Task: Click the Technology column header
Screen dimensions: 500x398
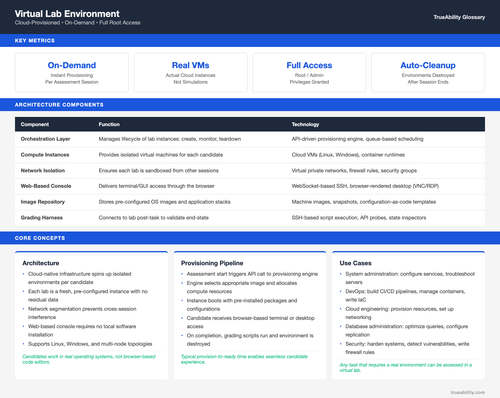Action: pyautogui.click(x=305, y=124)
